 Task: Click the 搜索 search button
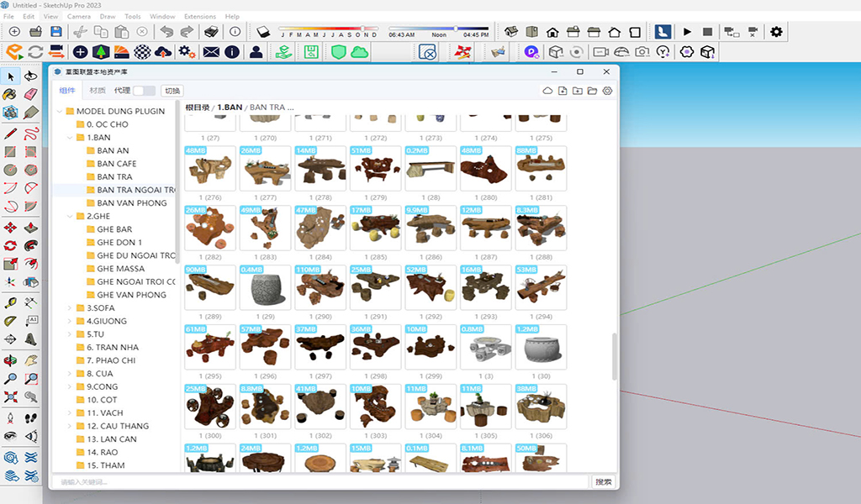pos(603,482)
